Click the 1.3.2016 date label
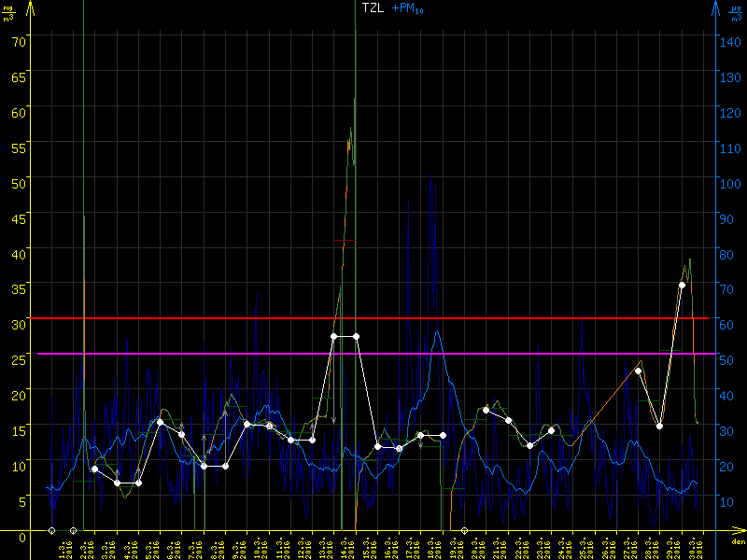The width and height of the screenshot is (747, 560). click(x=63, y=546)
